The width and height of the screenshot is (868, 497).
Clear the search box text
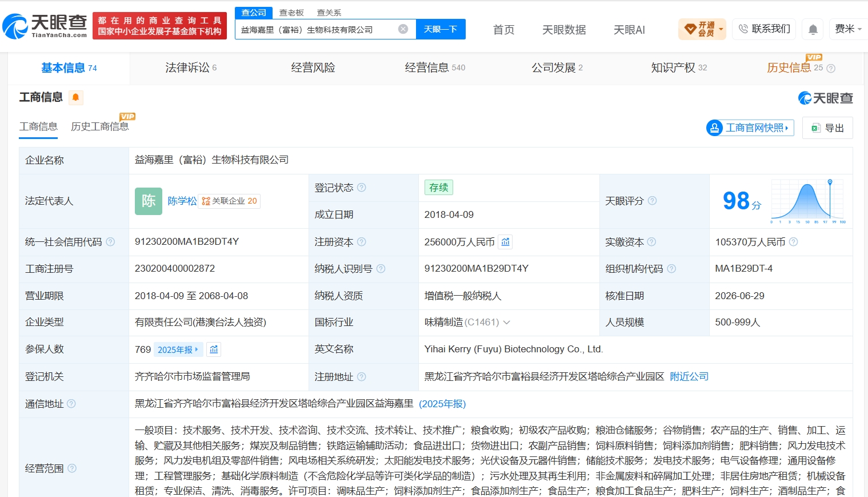[x=403, y=29]
